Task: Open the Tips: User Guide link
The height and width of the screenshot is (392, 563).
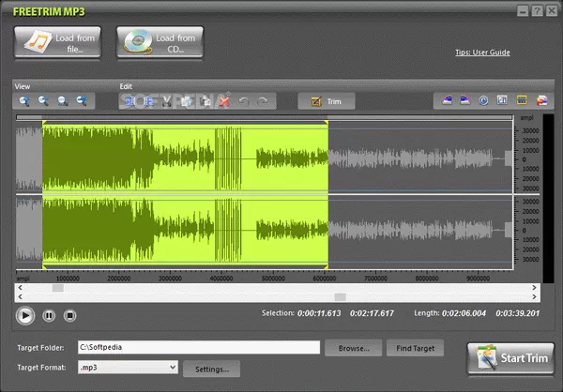Action: tap(482, 53)
